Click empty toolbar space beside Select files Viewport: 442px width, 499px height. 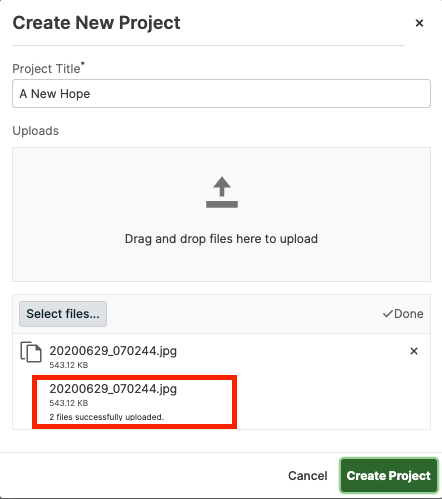[x=243, y=314]
